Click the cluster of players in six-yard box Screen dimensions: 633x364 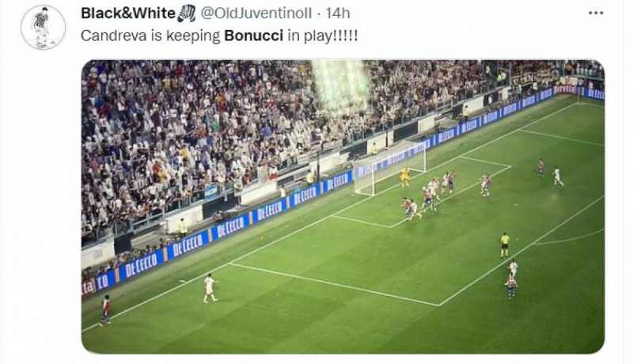point(429,195)
